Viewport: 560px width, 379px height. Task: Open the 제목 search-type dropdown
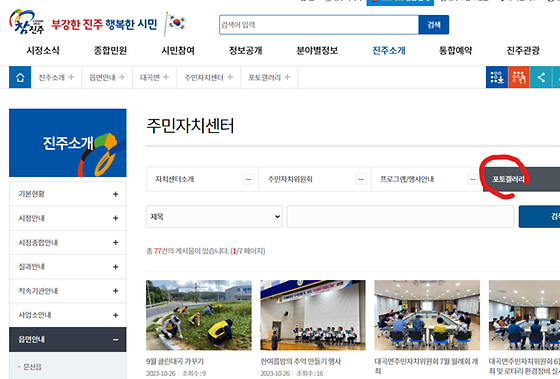pyautogui.click(x=214, y=216)
